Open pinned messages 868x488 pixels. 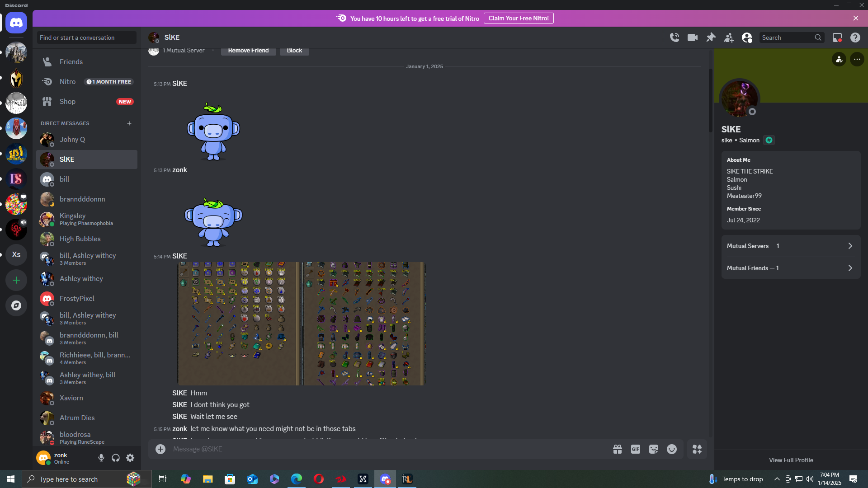[711, 38]
